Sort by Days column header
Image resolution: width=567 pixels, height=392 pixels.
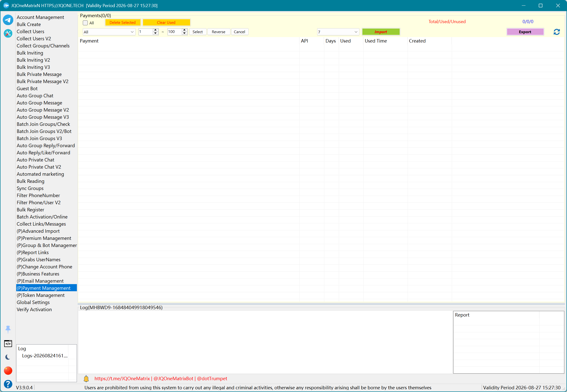(331, 41)
